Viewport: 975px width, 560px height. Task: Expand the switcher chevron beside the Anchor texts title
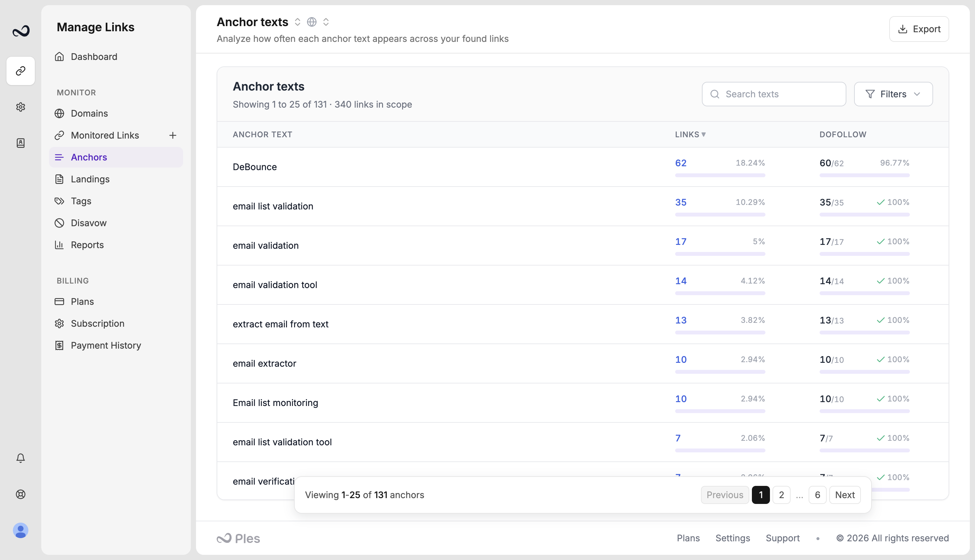pos(297,22)
